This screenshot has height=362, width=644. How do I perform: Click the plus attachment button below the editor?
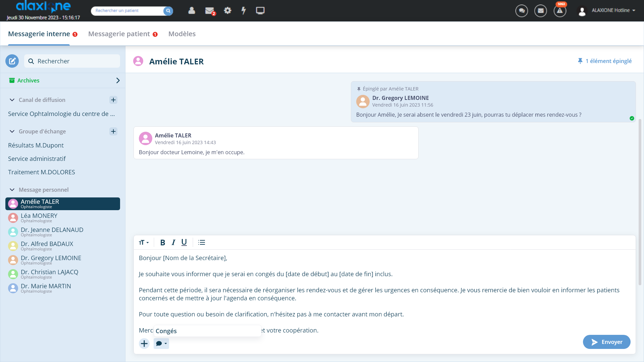tap(144, 344)
